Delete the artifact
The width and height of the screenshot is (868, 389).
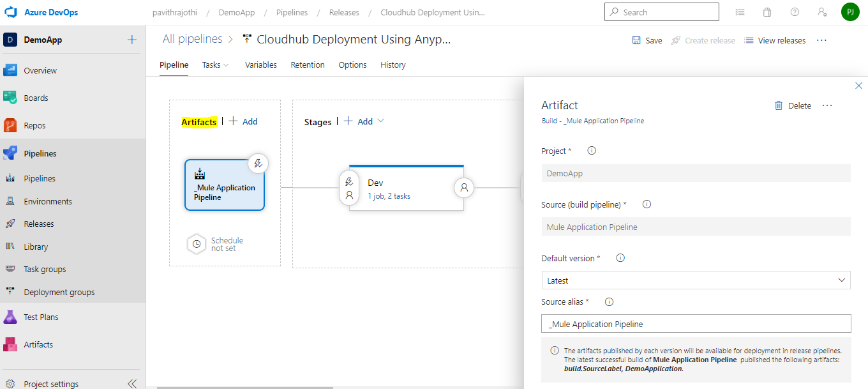click(x=793, y=105)
